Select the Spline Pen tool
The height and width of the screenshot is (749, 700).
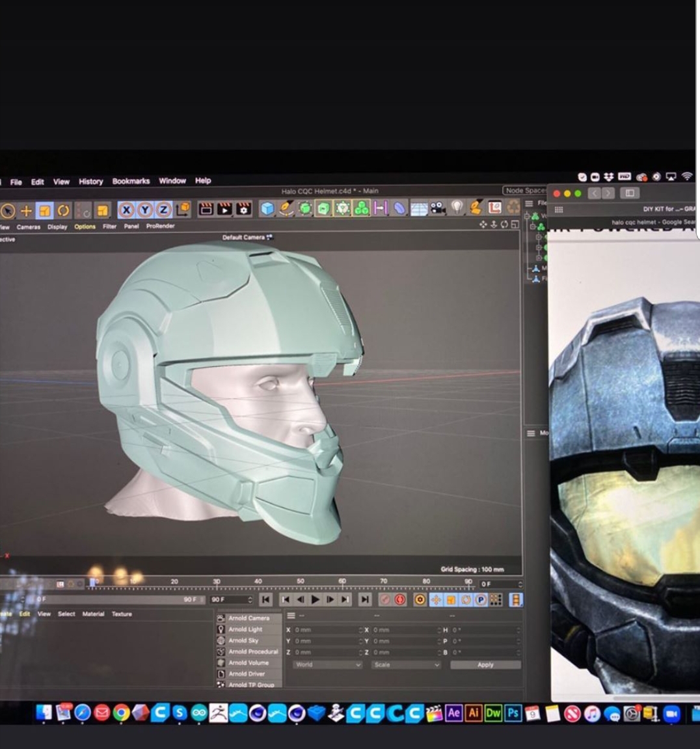click(x=286, y=209)
